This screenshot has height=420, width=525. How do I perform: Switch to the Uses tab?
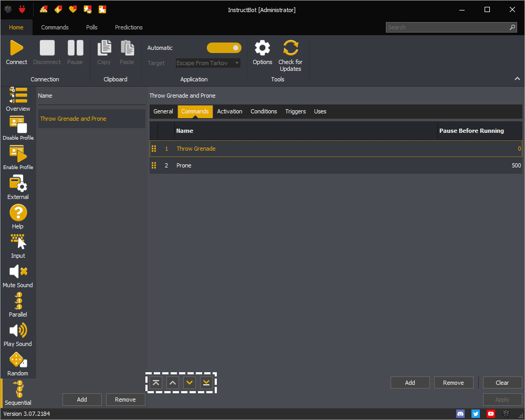pyautogui.click(x=320, y=111)
